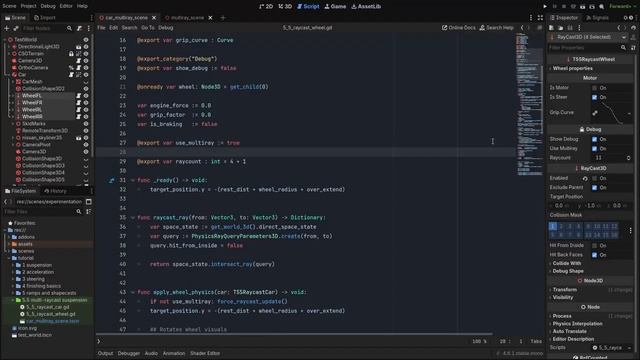Open Script property dropdown arrow

[629, 348]
